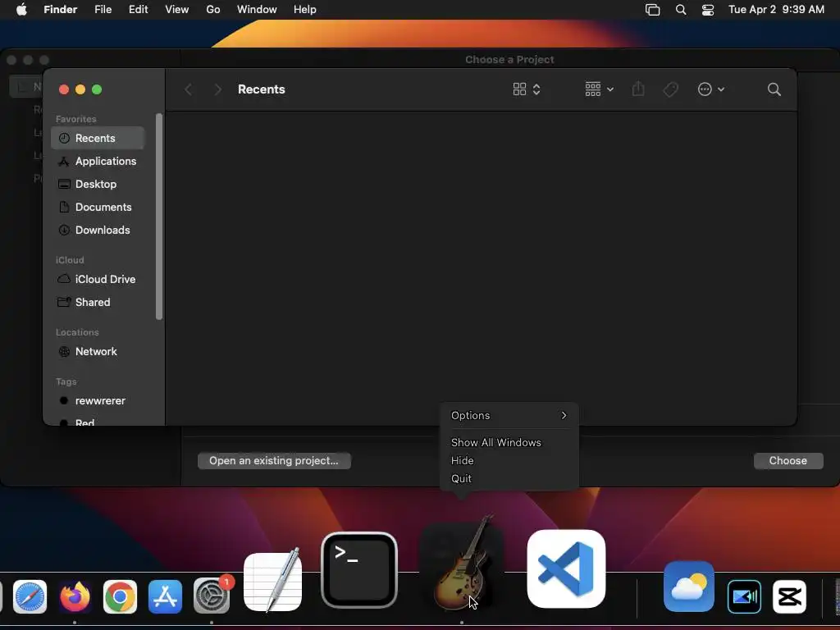Click the date and time in menu bar

(776, 10)
